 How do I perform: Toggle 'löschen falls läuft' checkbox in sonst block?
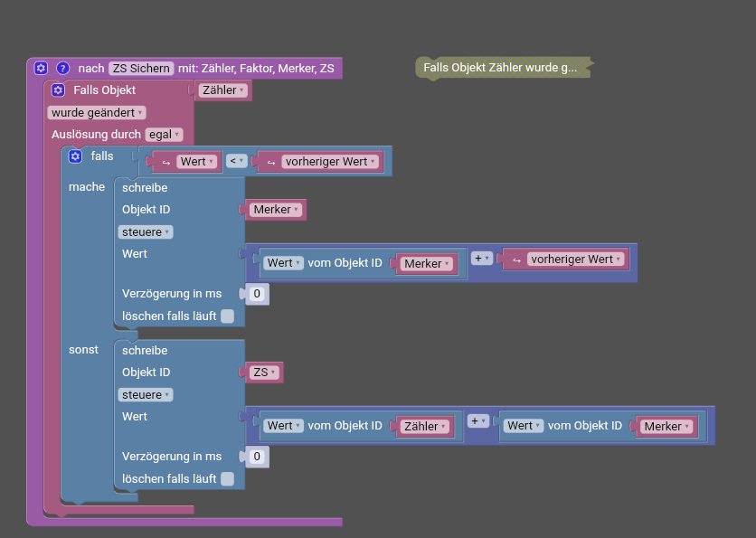click(227, 478)
